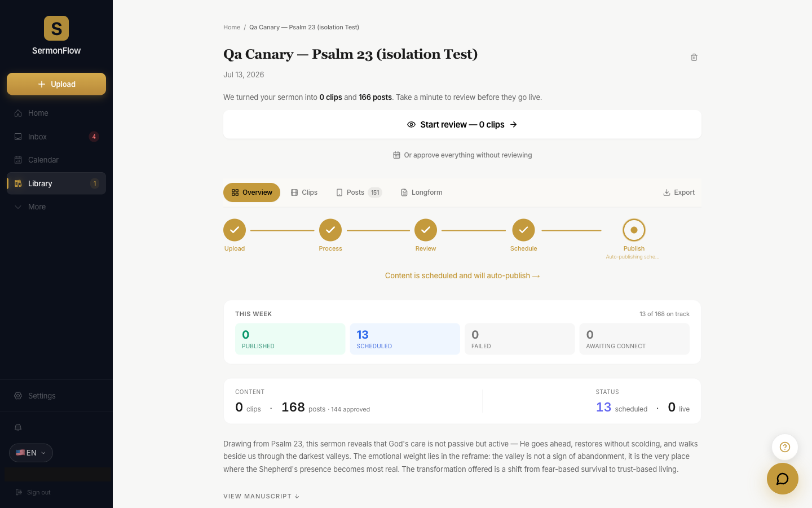The height and width of the screenshot is (508, 812).
Task: Click the '168 posts · 144 approved' text
Action: pos(325,408)
